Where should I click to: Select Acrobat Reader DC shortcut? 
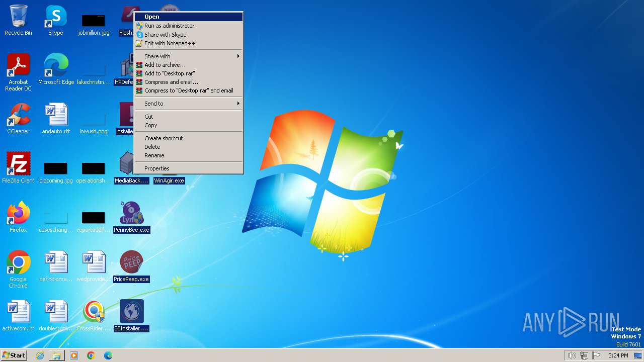pyautogui.click(x=18, y=72)
